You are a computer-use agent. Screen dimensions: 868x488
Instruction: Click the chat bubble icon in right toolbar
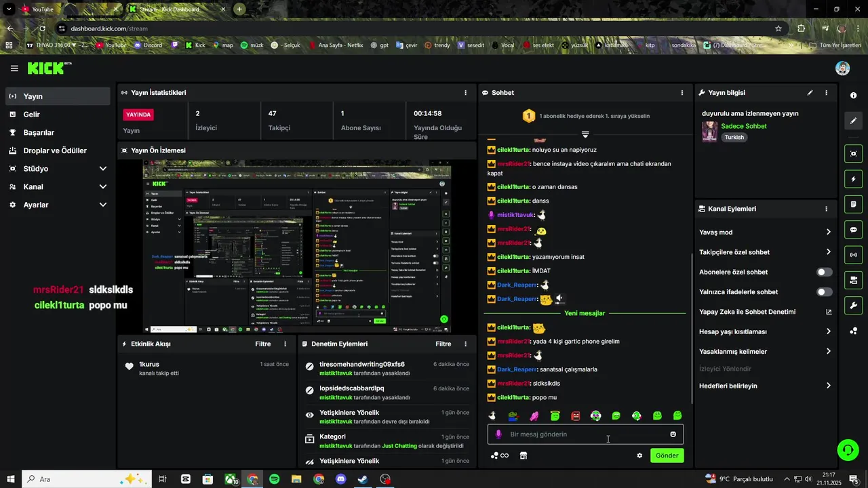point(854,229)
